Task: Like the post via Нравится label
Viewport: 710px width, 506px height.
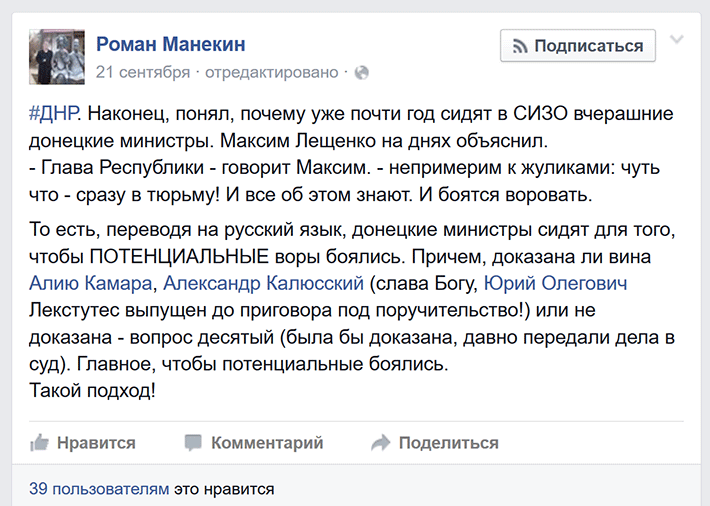Action: pos(96,443)
